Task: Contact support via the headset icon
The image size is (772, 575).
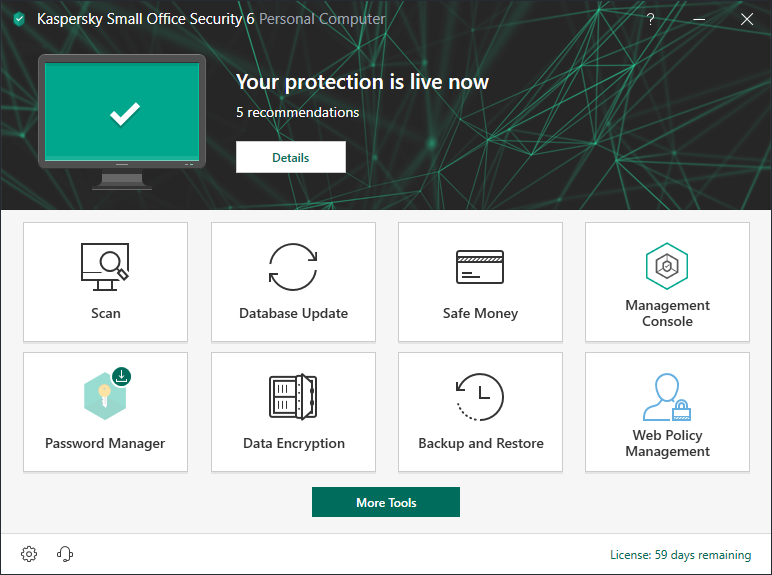Action: click(65, 554)
